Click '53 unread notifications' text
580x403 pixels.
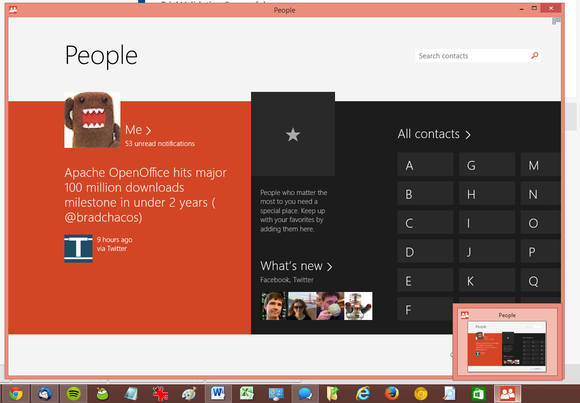coord(160,144)
